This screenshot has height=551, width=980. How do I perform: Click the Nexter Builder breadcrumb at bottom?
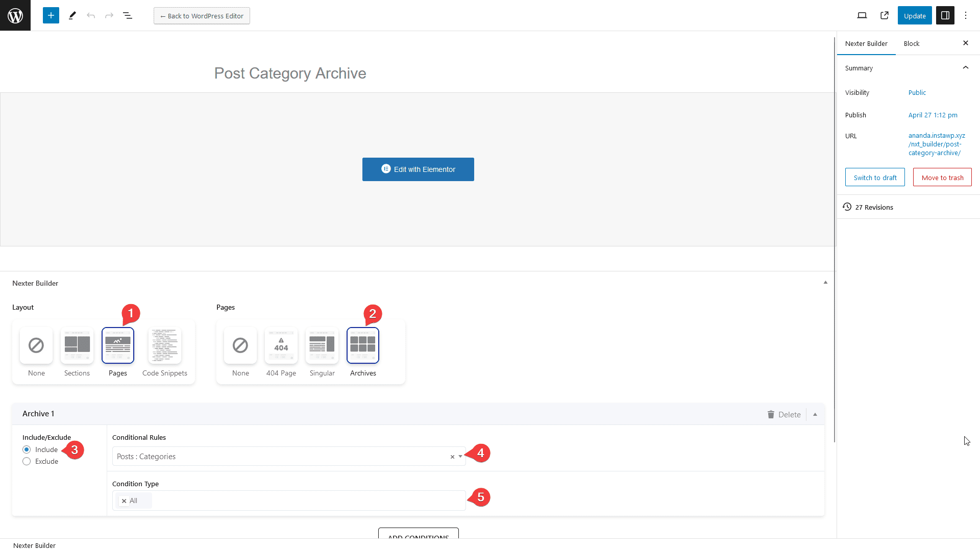[34, 545]
